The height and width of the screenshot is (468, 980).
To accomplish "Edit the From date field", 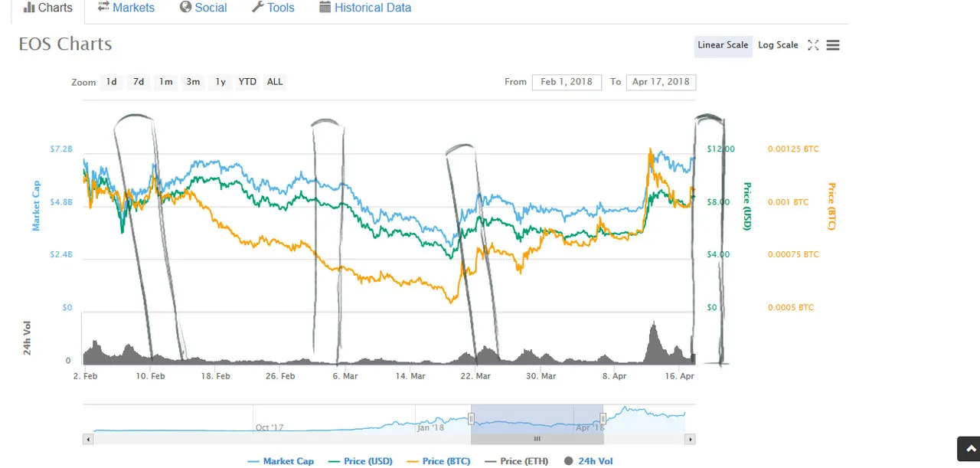I will pos(567,82).
